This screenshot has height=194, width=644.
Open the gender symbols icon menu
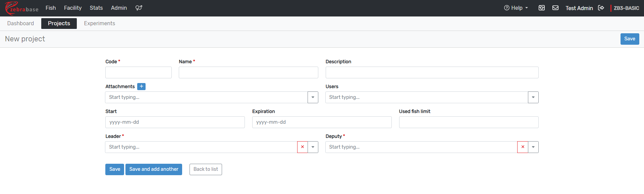[x=139, y=8]
